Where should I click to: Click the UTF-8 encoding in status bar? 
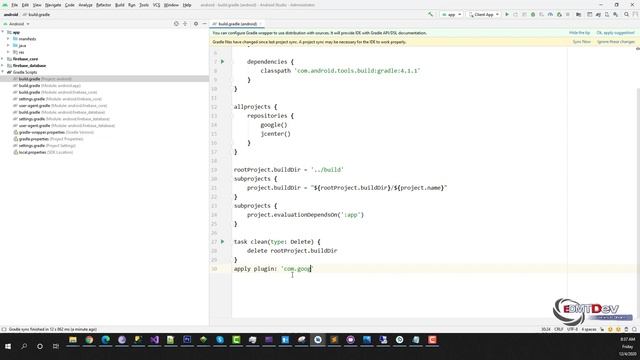click(x=572, y=329)
